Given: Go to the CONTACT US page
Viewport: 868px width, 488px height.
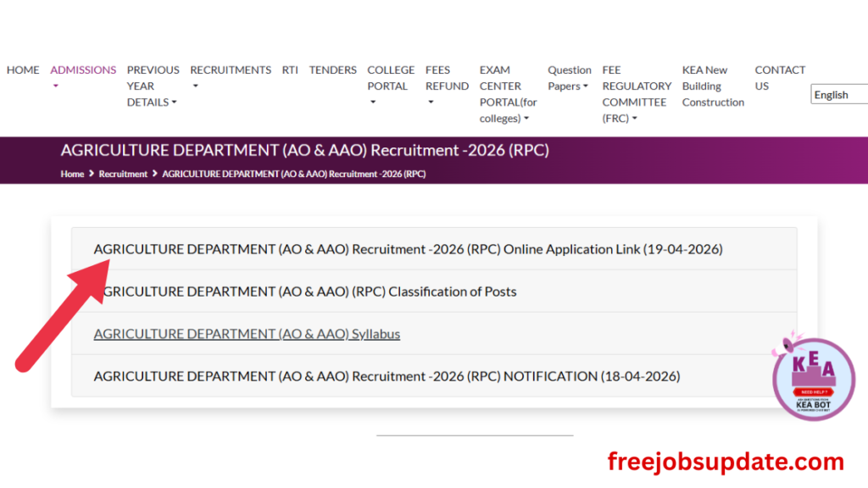Looking at the screenshot, I should click(779, 78).
